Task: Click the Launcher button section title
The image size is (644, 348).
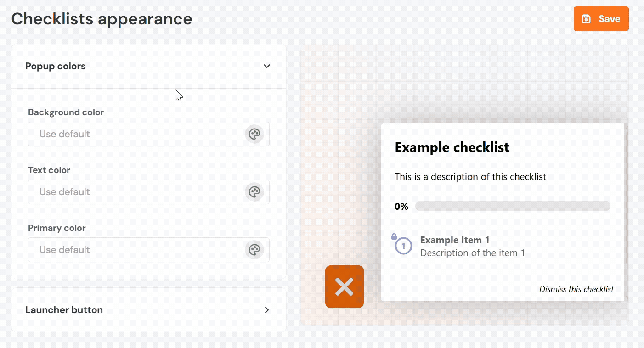Action: pyautogui.click(x=64, y=310)
